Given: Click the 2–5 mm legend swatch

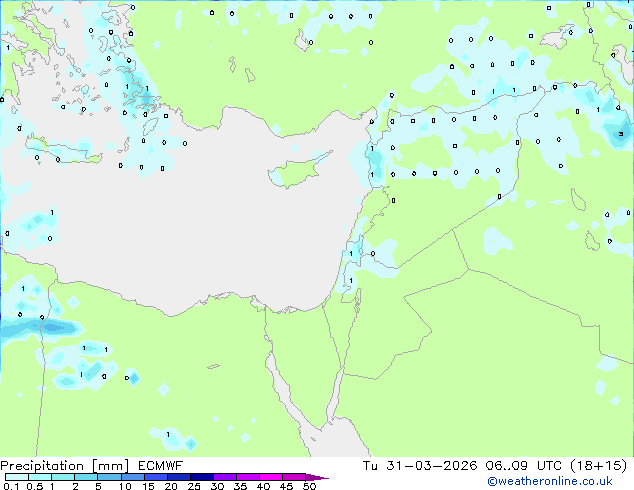Looking at the screenshot, I should (86, 477).
